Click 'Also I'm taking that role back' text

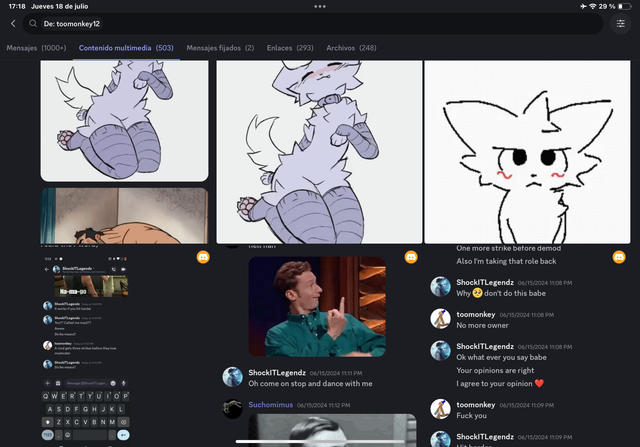coord(506,261)
